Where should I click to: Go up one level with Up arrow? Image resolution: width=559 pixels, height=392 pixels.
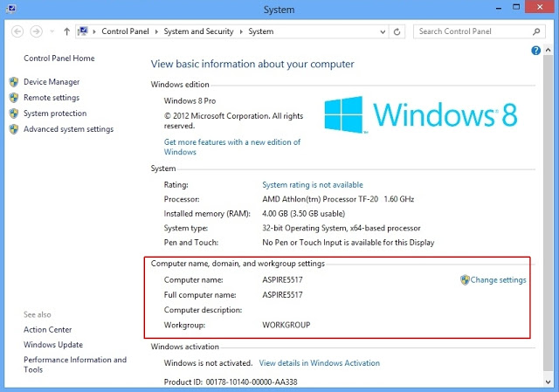66,31
